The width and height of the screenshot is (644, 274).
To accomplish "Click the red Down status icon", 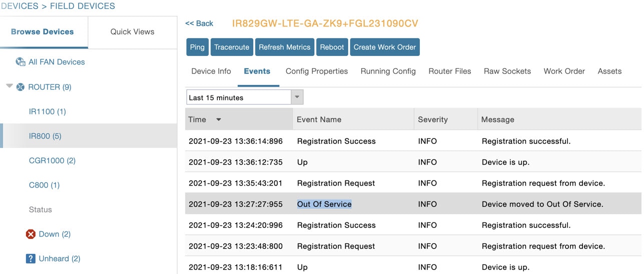I will click(x=31, y=234).
